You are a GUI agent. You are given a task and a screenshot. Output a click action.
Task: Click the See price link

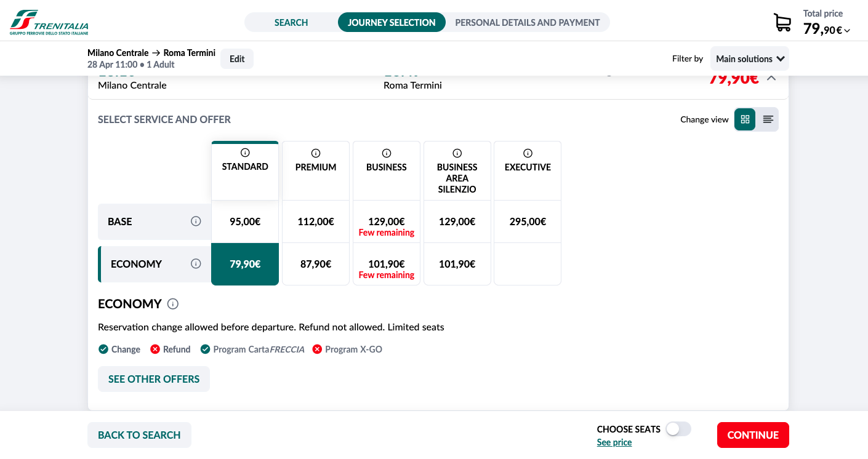click(x=614, y=442)
